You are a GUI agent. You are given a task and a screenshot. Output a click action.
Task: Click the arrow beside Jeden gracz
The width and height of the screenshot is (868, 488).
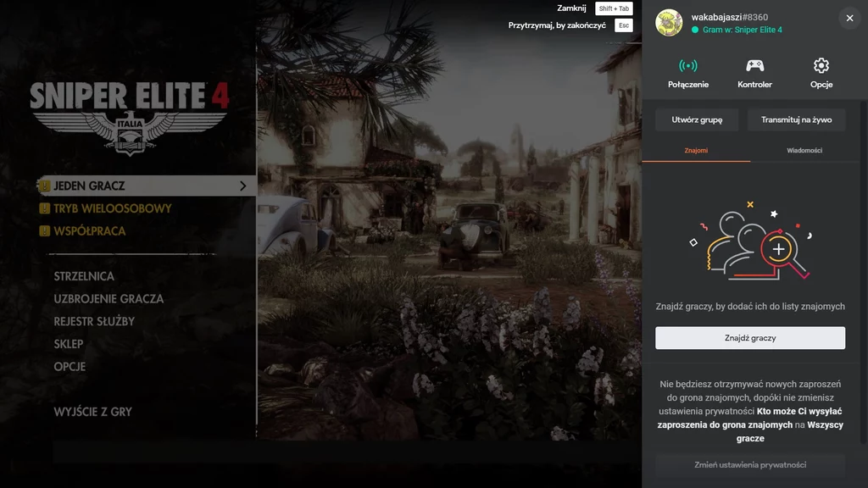tap(243, 186)
